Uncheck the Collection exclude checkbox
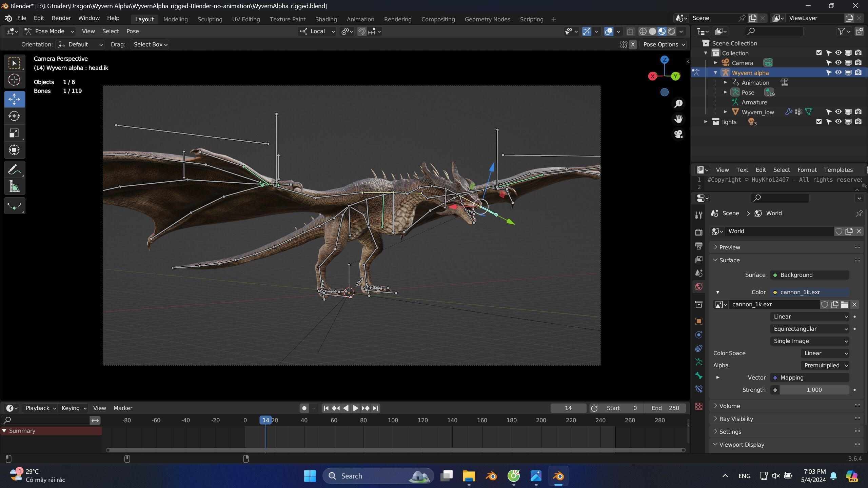Image resolution: width=868 pixels, height=488 pixels. click(819, 53)
